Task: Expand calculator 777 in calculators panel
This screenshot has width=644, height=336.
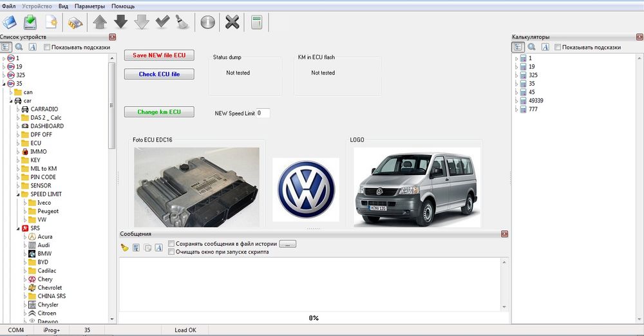Action: [516, 109]
